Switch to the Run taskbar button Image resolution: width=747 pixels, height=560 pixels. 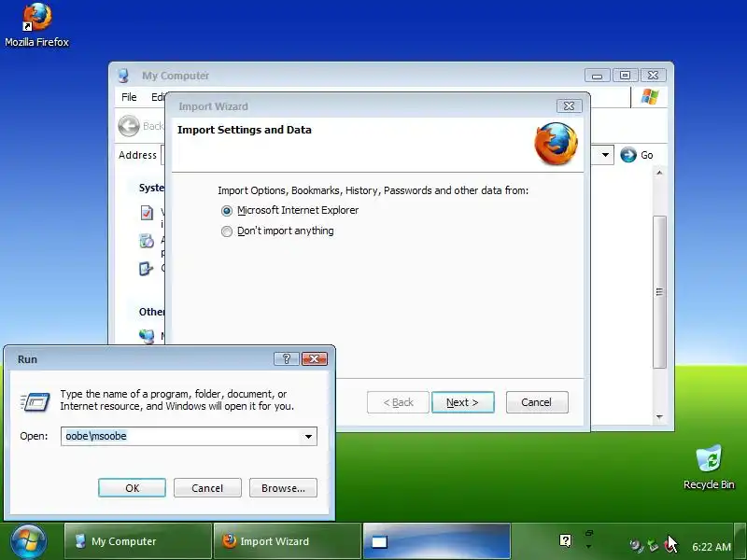(x=437, y=541)
